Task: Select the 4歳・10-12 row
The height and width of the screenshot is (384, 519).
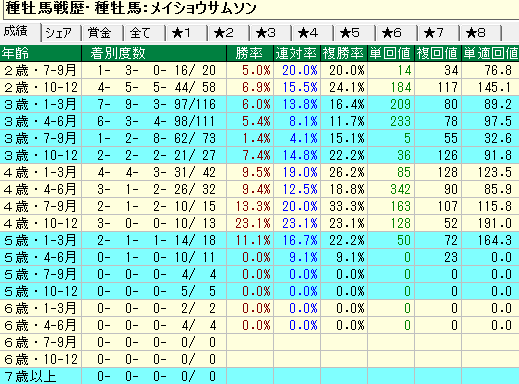Action: point(259,223)
